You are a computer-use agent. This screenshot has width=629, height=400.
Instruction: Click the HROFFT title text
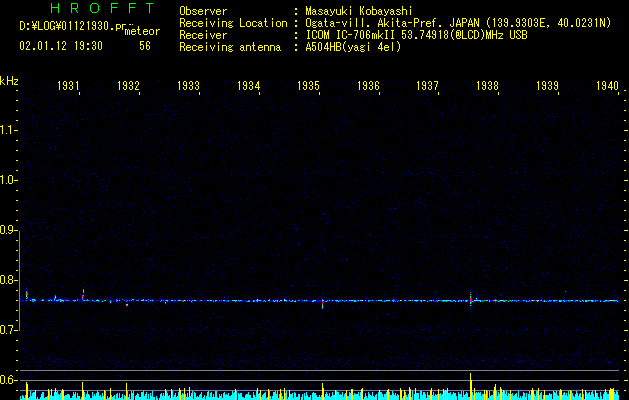[102, 8]
